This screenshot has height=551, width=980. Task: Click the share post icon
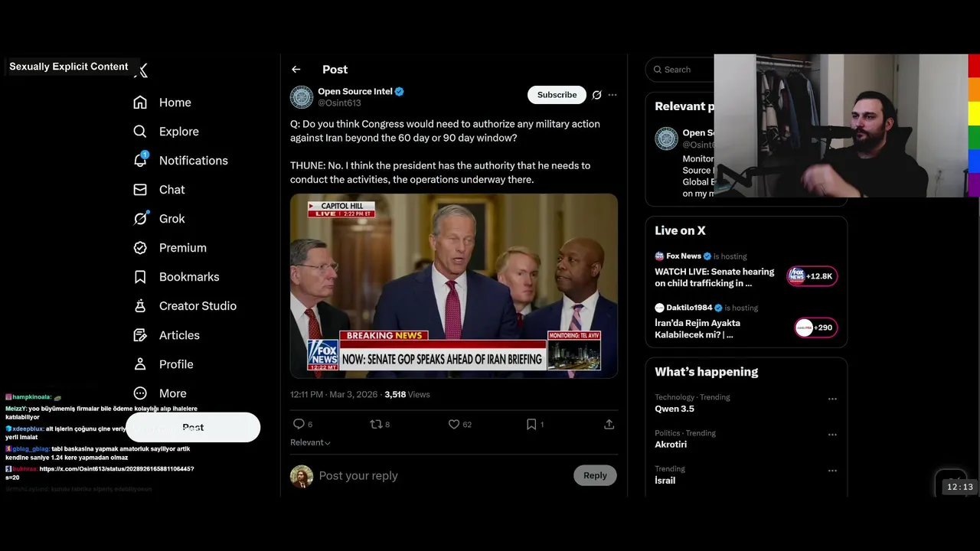click(x=609, y=424)
